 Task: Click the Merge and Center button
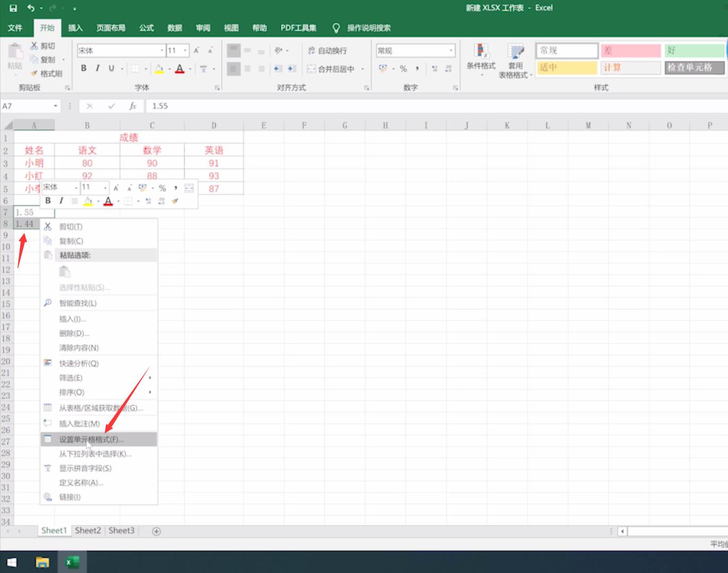pyautogui.click(x=331, y=69)
